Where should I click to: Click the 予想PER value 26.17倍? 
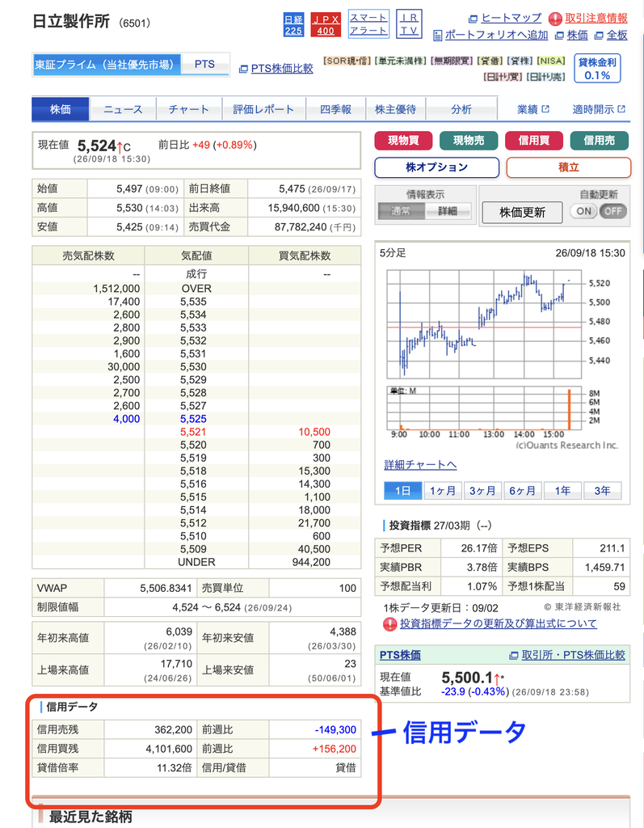479,548
